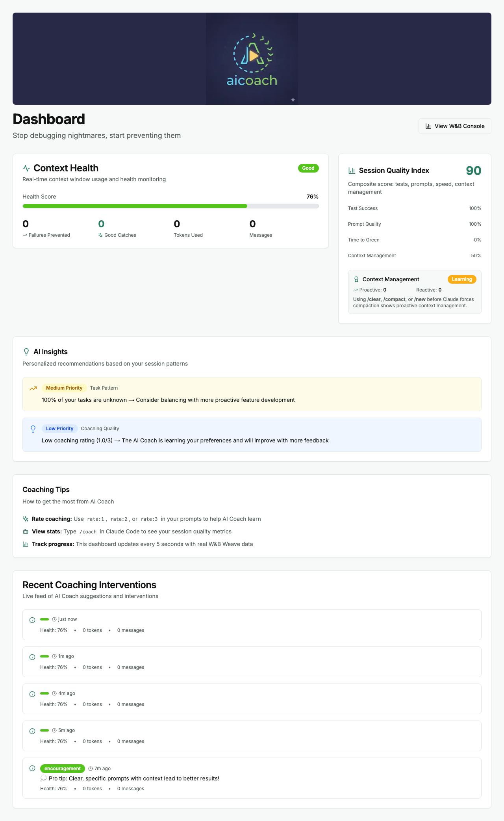Click the green Good status badge

(x=308, y=168)
